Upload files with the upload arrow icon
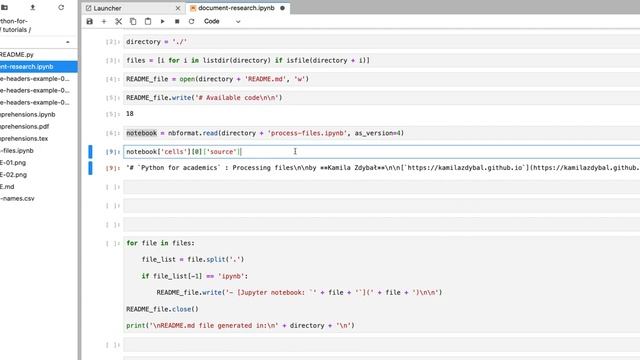This screenshot has height=360, width=640. point(33,7)
